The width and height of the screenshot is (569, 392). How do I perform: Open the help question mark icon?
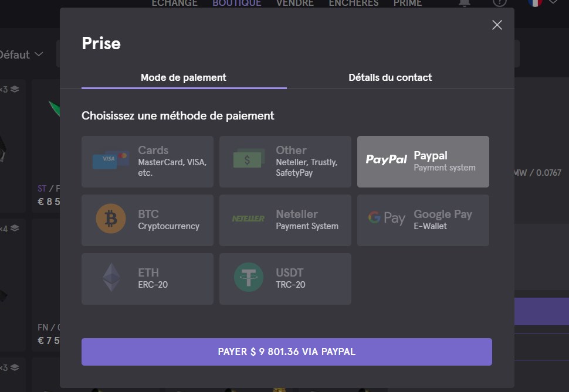499,2
